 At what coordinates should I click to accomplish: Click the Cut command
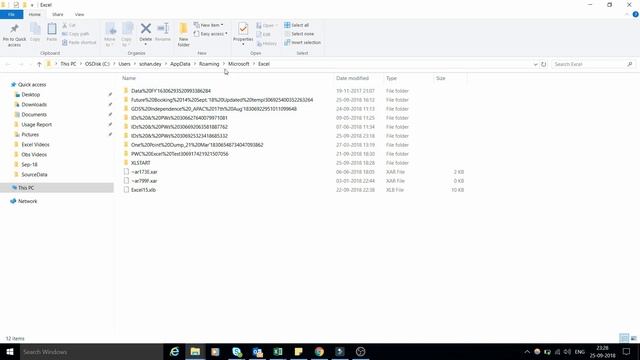69,25
